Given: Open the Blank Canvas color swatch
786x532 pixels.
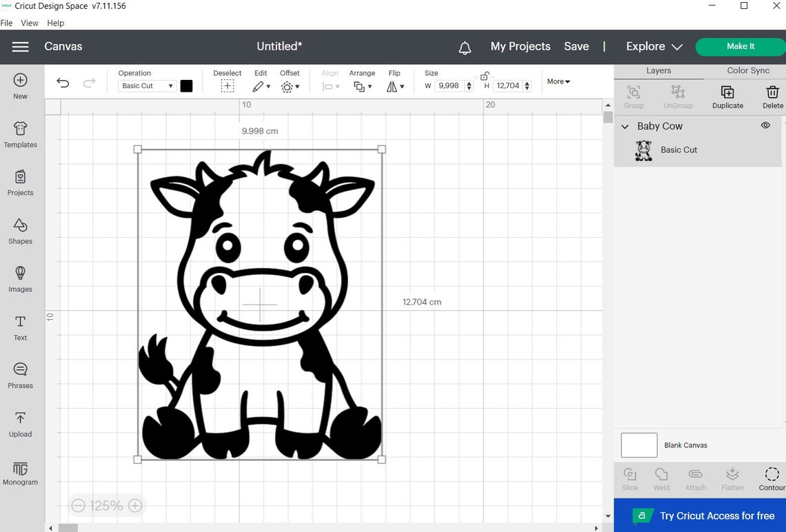Looking at the screenshot, I should 638,444.
